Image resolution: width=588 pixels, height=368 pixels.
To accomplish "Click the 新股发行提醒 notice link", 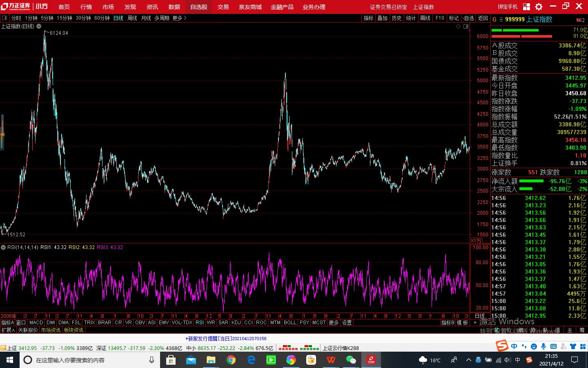I will 226,339.
